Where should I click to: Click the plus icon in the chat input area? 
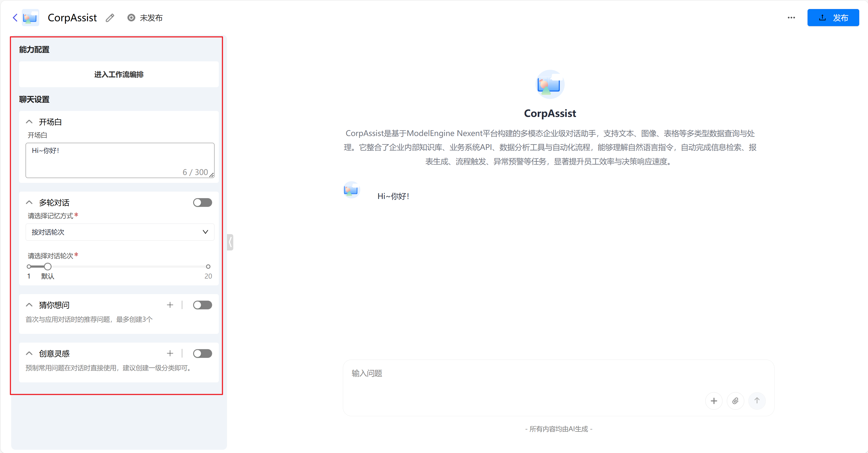click(x=714, y=401)
